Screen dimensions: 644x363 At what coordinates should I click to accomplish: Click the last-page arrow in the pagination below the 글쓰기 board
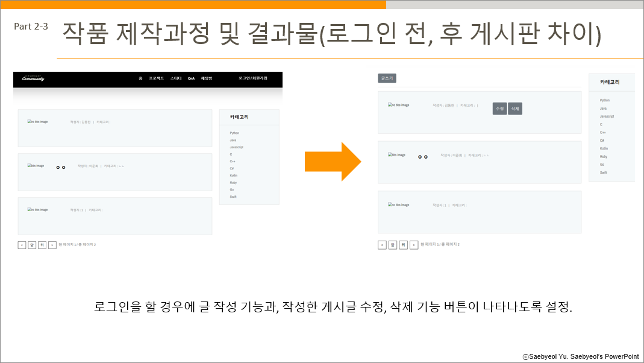click(x=414, y=245)
